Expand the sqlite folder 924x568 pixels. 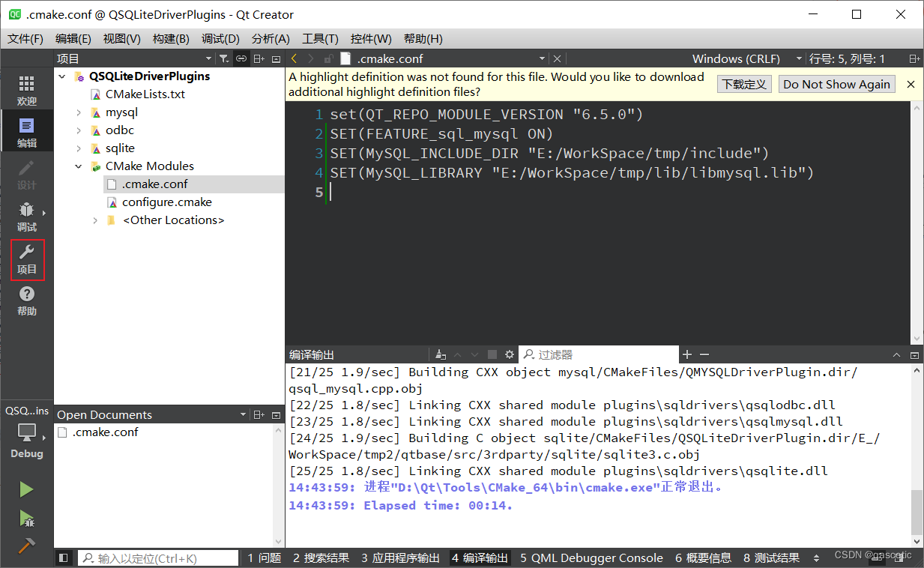(79, 148)
